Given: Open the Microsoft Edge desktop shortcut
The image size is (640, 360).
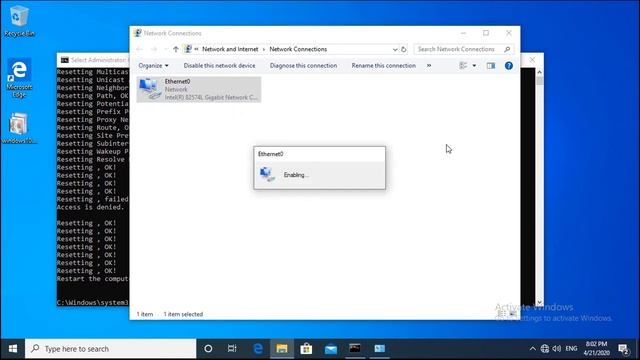Looking at the screenshot, I should pyautogui.click(x=19, y=78).
